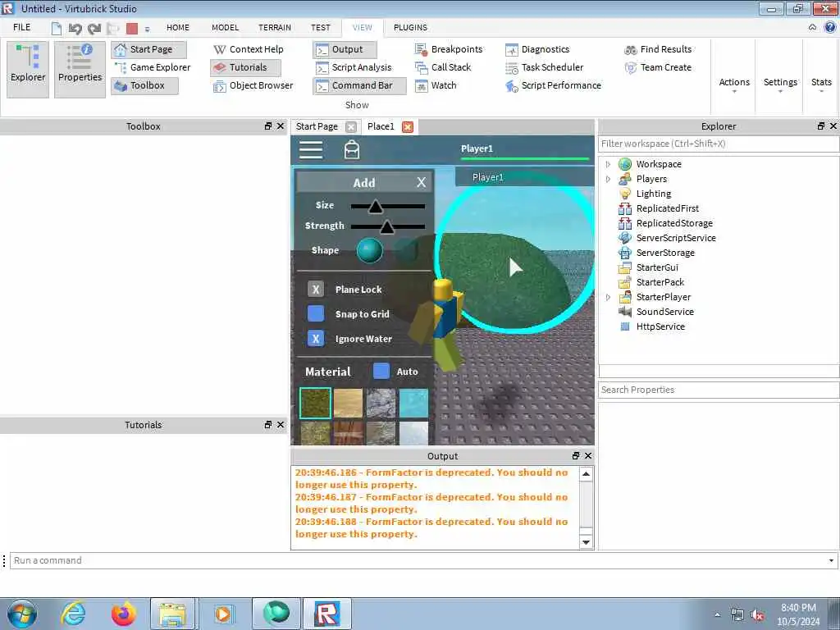Show the Call Stack window
The height and width of the screenshot is (630, 840).
pyautogui.click(x=443, y=67)
